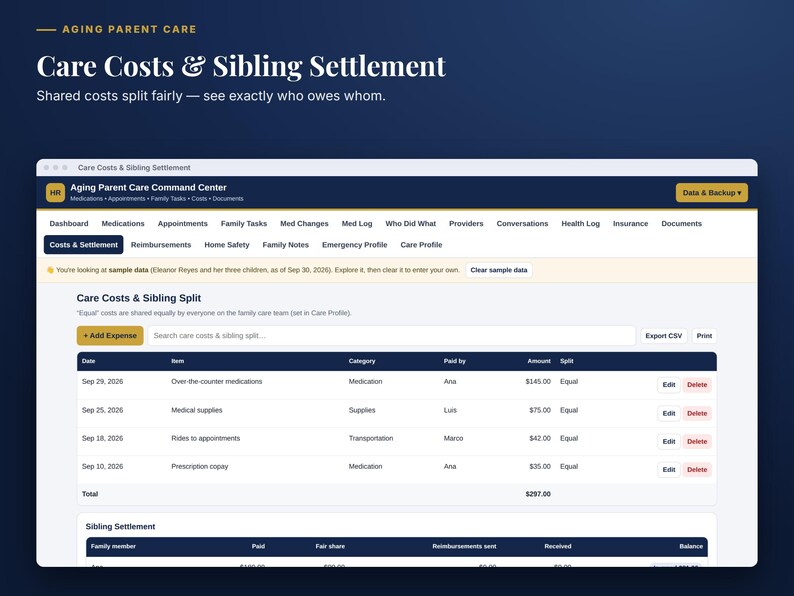Click the Category column header
This screenshot has width=794, height=596.
(362, 361)
